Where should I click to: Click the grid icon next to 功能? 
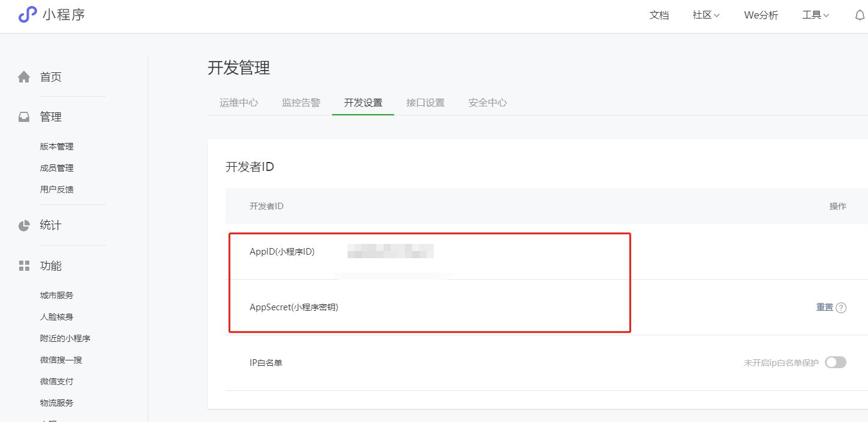23,265
